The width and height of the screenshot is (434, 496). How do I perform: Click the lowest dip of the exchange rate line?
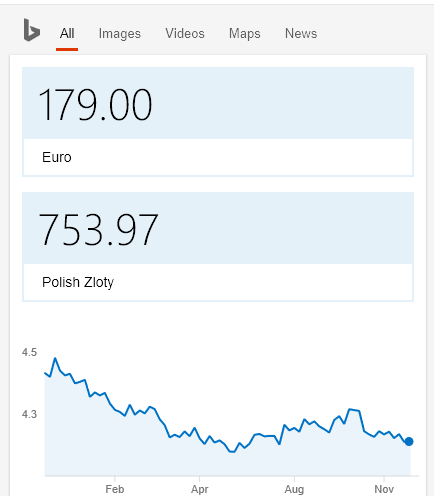click(232, 452)
